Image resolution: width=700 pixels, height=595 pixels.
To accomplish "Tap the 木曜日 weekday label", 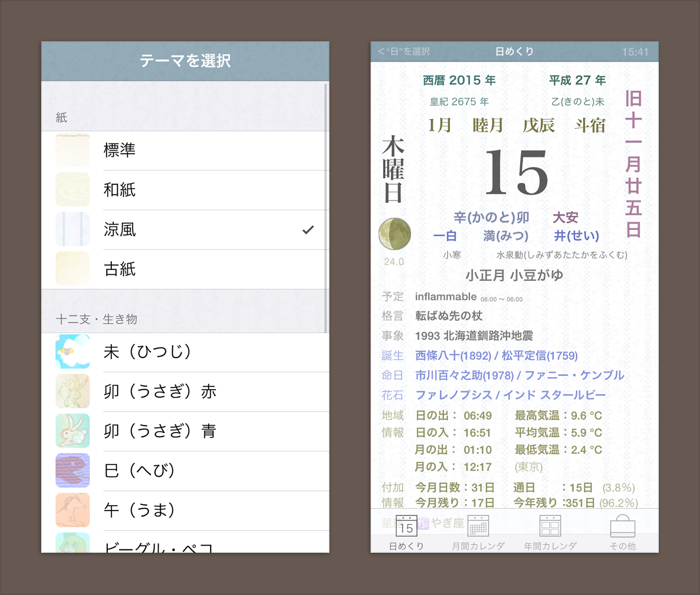I will coord(393,169).
